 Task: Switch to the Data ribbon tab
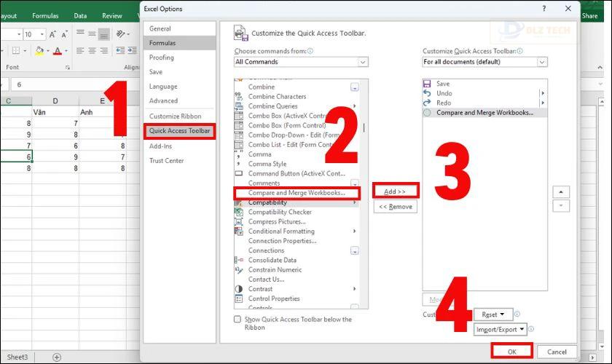[x=80, y=15]
